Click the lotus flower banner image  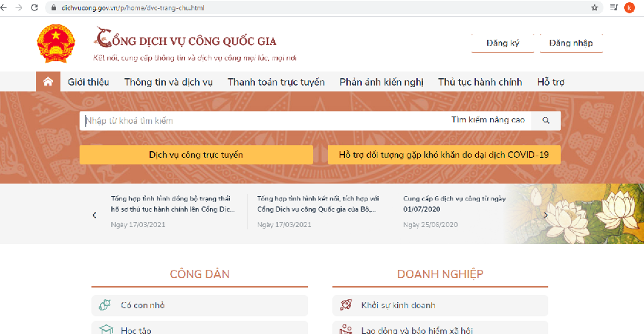point(575,214)
